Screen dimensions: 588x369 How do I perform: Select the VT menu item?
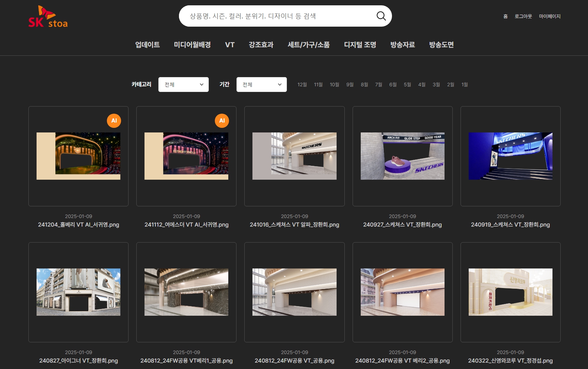pyautogui.click(x=230, y=45)
